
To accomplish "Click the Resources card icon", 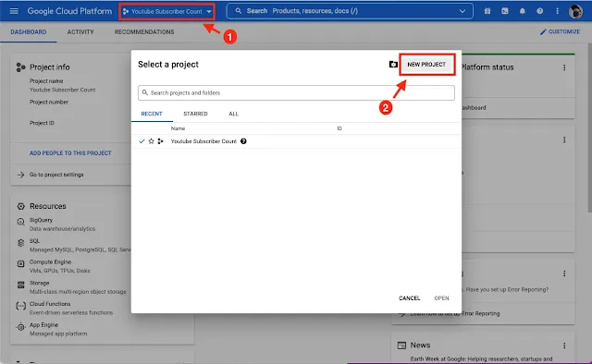I will tap(20, 206).
